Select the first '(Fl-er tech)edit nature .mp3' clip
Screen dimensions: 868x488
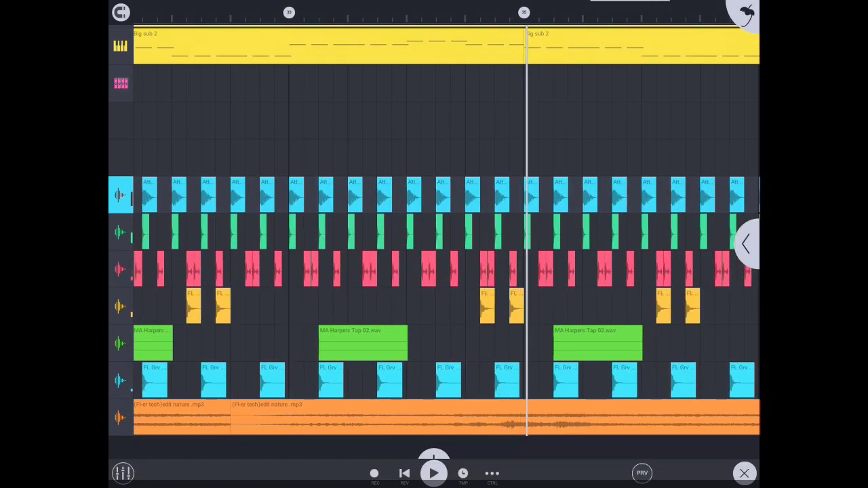tap(182, 417)
